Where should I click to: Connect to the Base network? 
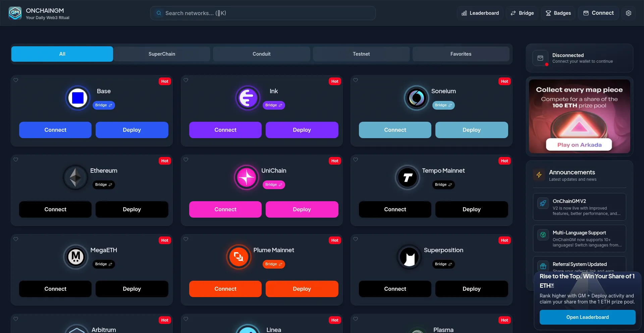[55, 130]
